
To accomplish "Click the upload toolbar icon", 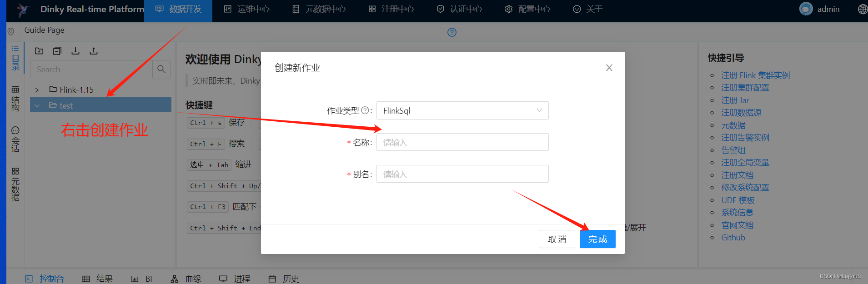I will coord(94,51).
